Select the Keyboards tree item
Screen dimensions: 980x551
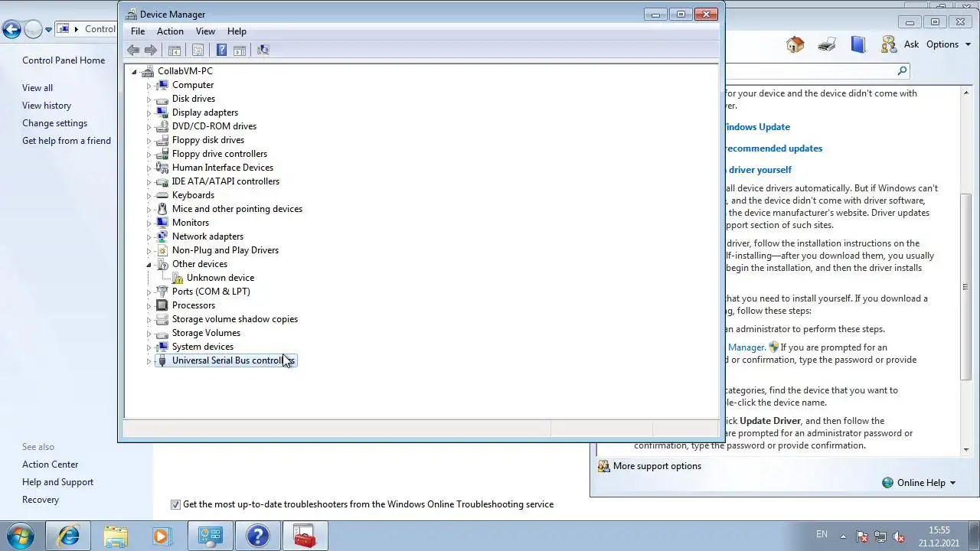pyautogui.click(x=193, y=195)
